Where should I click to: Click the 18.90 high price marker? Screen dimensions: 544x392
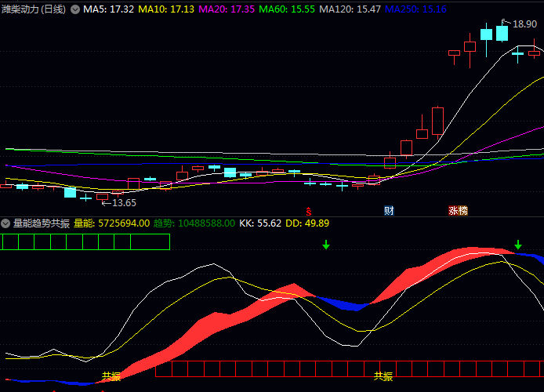pyautogui.click(x=524, y=24)
